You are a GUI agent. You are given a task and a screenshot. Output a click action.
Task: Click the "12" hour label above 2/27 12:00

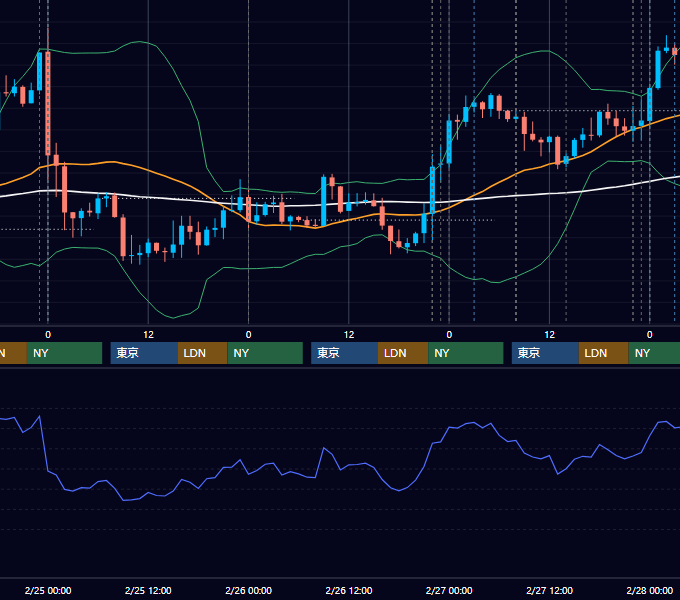point(549,335)
